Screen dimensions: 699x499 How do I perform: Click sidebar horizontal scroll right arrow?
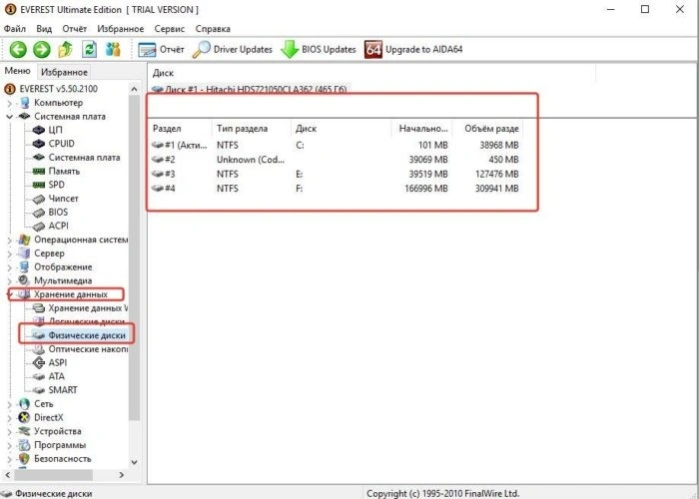122,475
